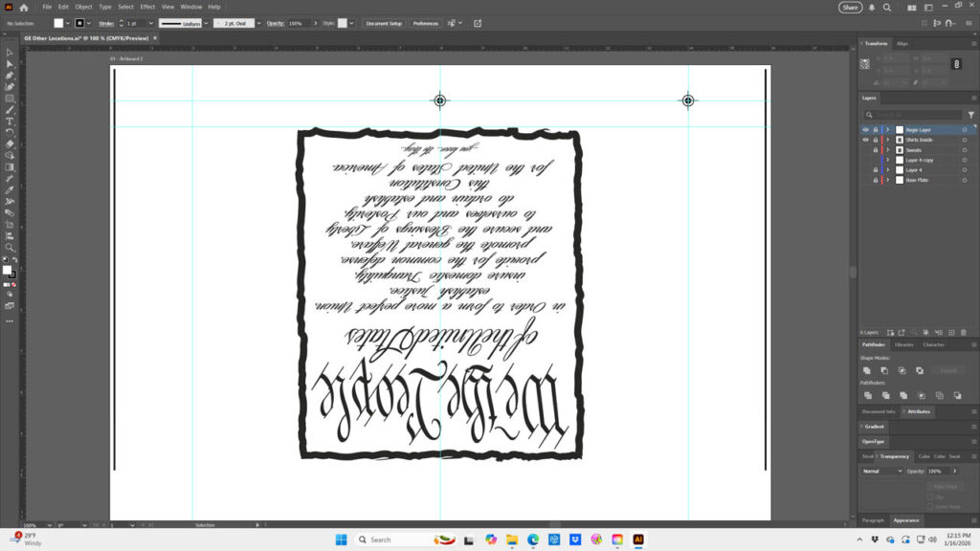Select the Eraser tool
980x551 pixels.
point(10,143)
